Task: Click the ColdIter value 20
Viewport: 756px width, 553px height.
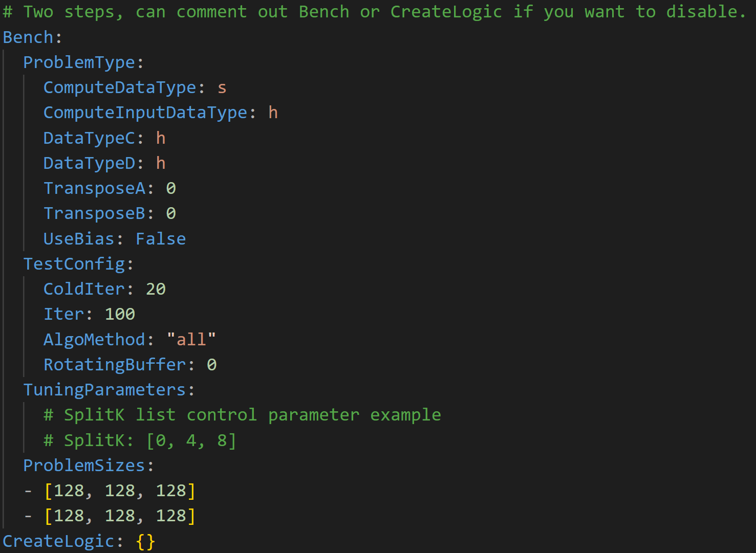Action: tap(156, 289)
